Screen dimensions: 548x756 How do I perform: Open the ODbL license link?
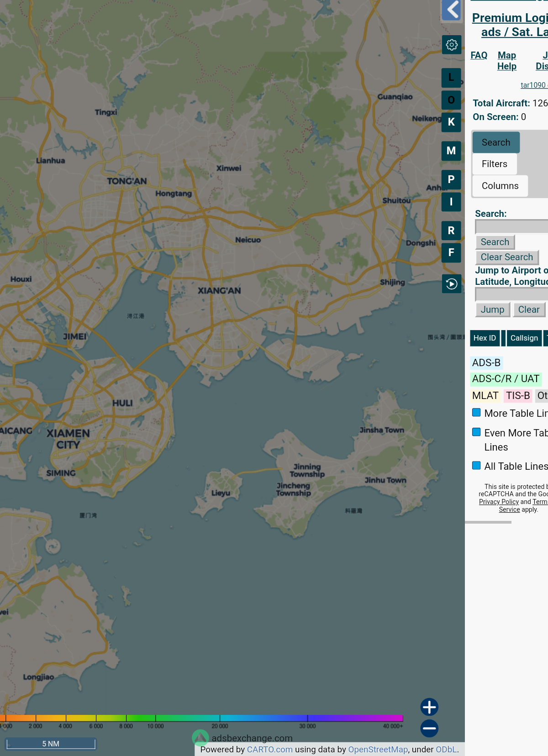pyautogui.click(x=446, y=750)
